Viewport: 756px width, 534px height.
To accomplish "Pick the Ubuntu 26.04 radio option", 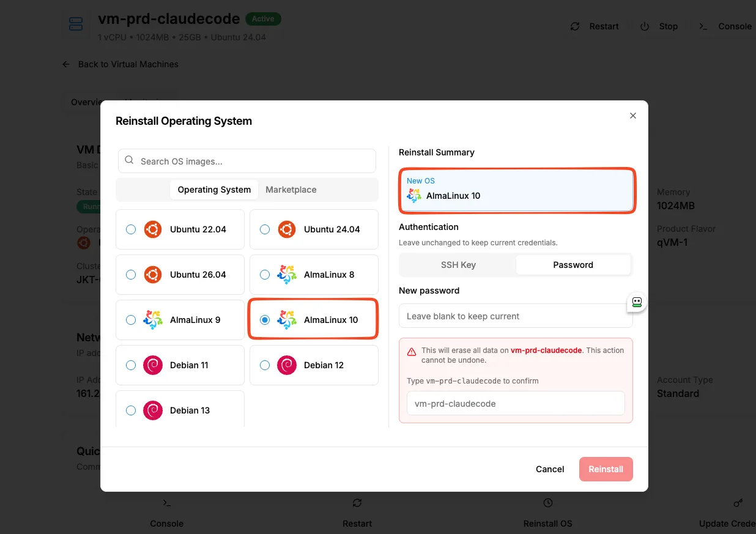I will (131, 275).
